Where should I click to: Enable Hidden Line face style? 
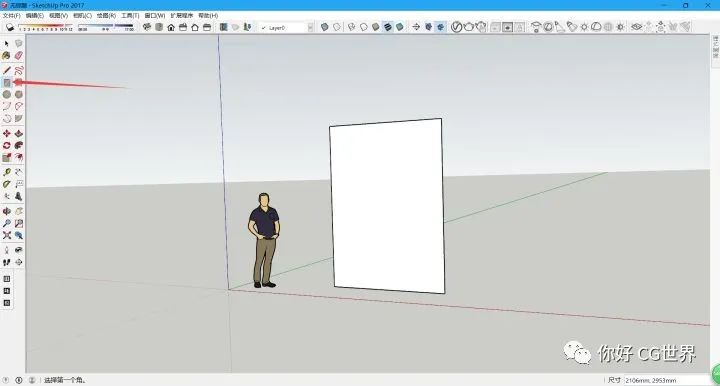tap(364, 28)
